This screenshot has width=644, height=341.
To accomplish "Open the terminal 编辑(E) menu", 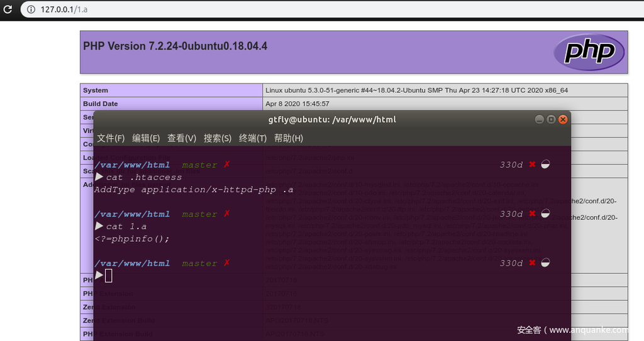I will [146, 138].
